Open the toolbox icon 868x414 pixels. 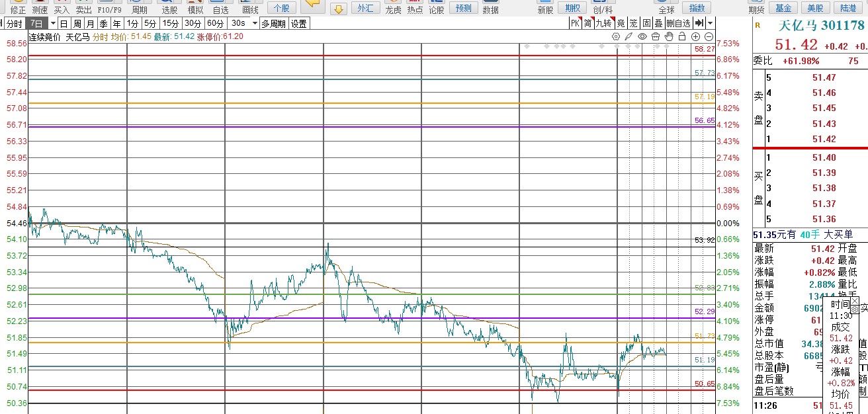point(656,36)
